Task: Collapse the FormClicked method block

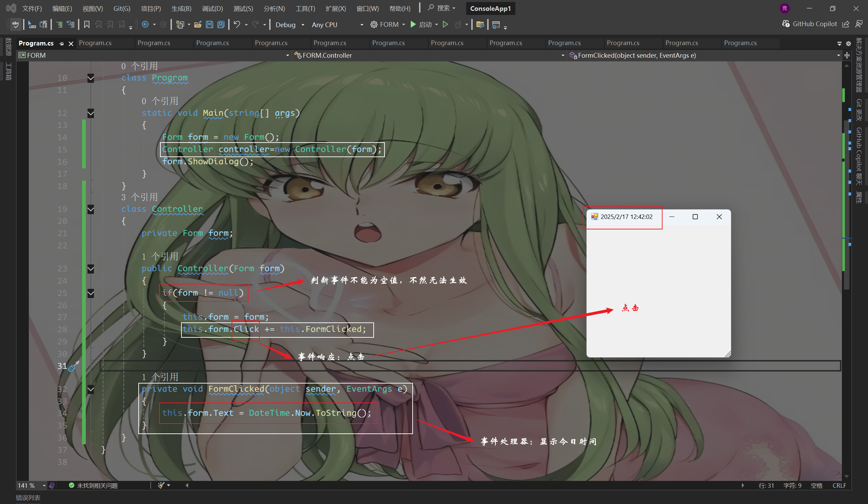Action: pos(91,390)
